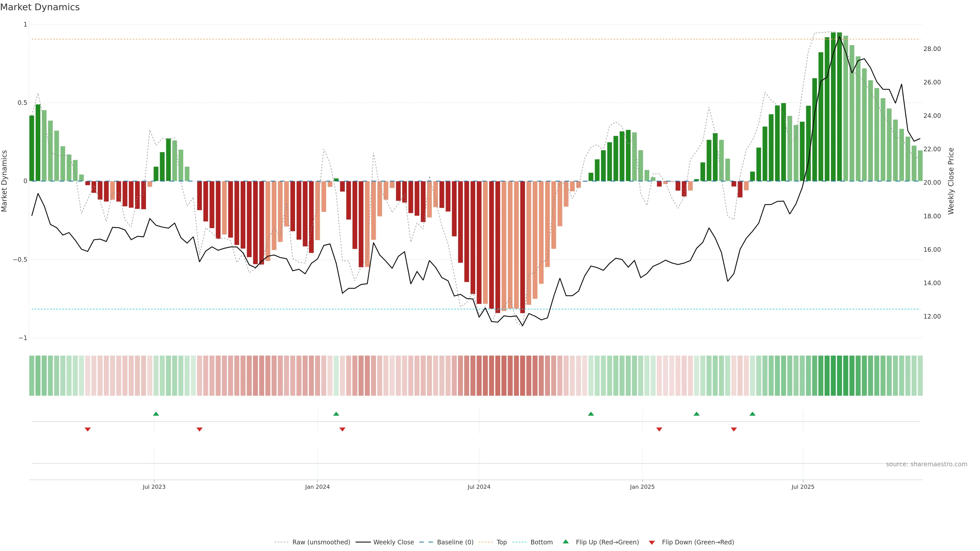This screenshot has height=551, width=980.
Task: Toggle Weekly Close series in the legend
Action: click(x=393, y=542)
